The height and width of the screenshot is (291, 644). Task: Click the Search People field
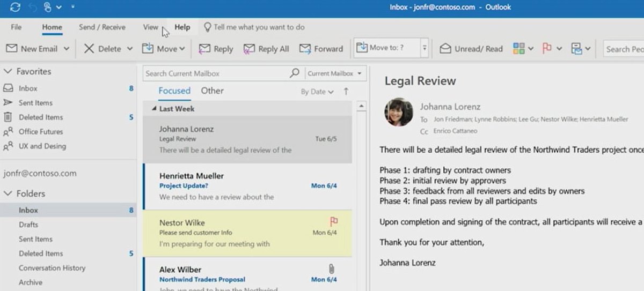(624, 49)
